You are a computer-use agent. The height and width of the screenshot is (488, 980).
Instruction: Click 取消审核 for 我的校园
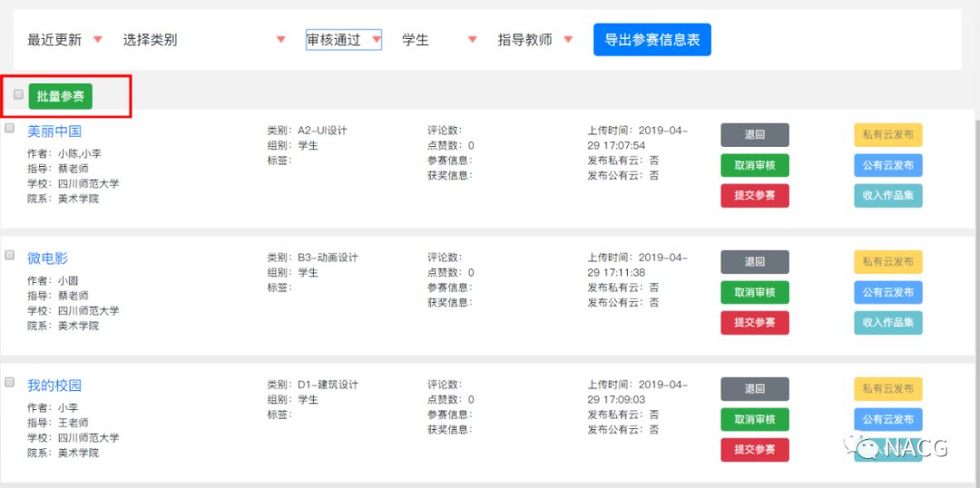[755, 420]
